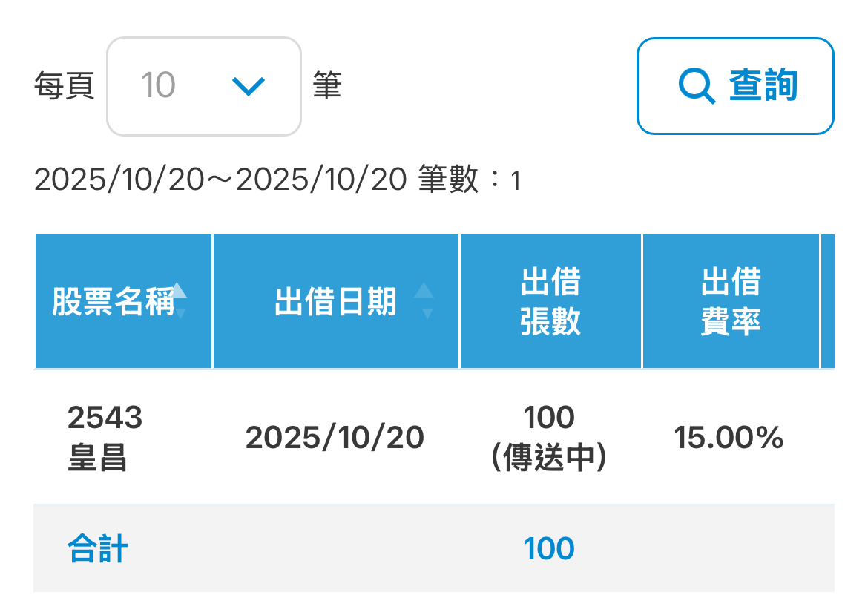
Task: Click the blue total quantity 100
Action: click(549, 550)
